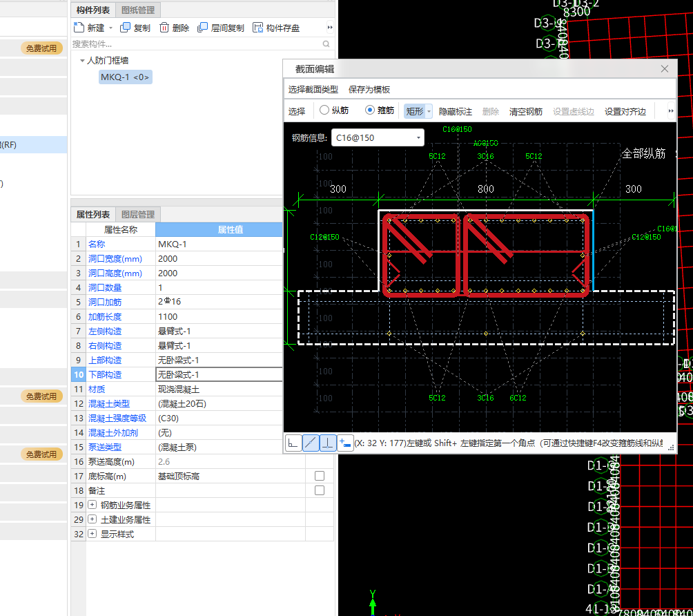Collapse the 人防门框墙 tree node

tap(81, 61)
